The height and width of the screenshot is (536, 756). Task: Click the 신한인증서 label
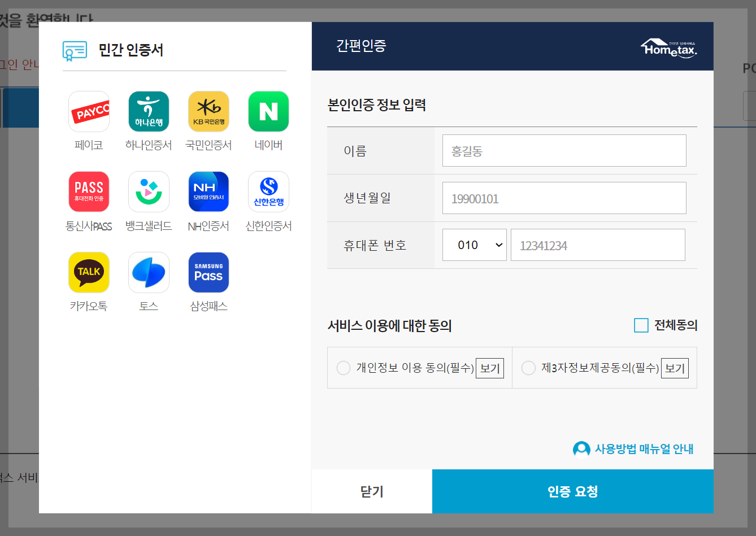coord(268,226)
